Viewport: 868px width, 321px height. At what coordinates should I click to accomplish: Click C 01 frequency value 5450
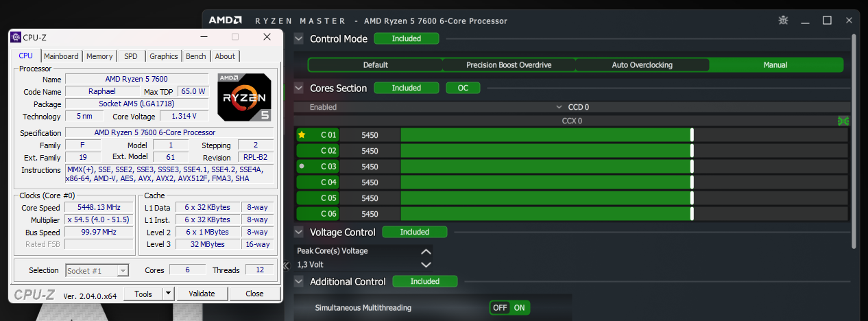pyautogui.click(x=370, y=135)
